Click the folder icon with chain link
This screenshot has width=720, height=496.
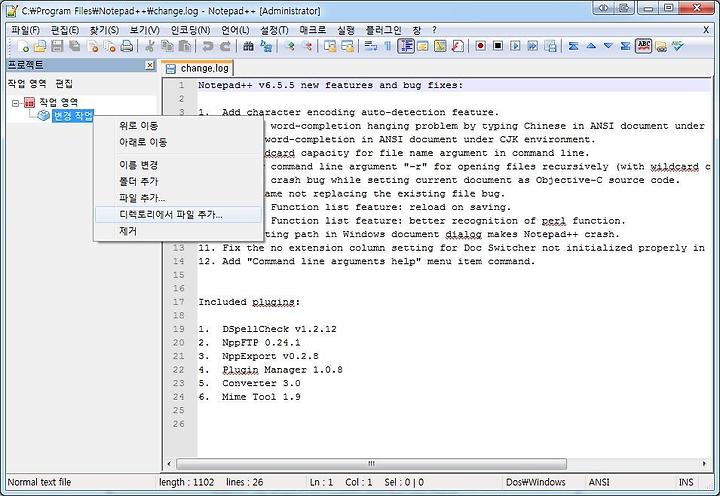(661, 46)
